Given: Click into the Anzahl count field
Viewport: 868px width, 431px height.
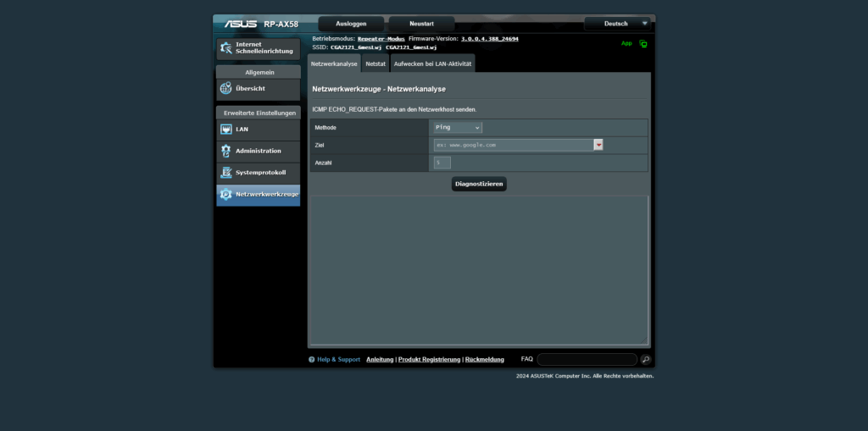Looking at the screenshot, I should click(x=442, y=163).
